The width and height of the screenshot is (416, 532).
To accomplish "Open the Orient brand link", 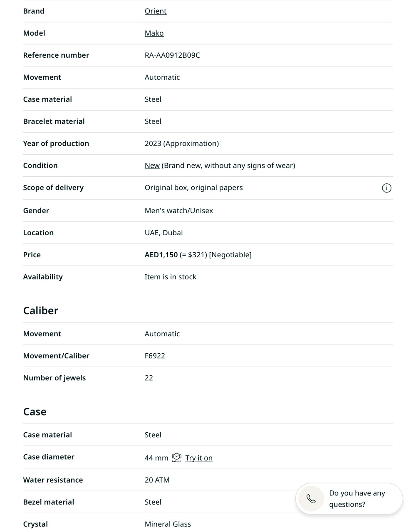I will tap(156, 11).
